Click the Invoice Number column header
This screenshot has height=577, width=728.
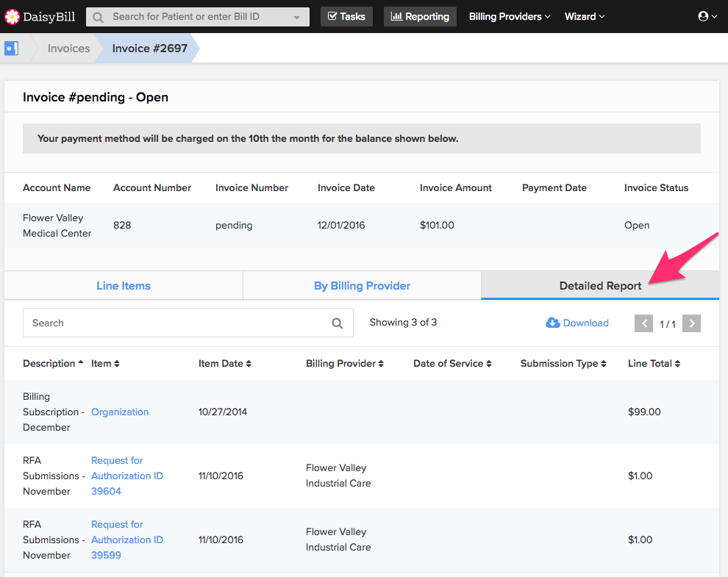(251, 187)
